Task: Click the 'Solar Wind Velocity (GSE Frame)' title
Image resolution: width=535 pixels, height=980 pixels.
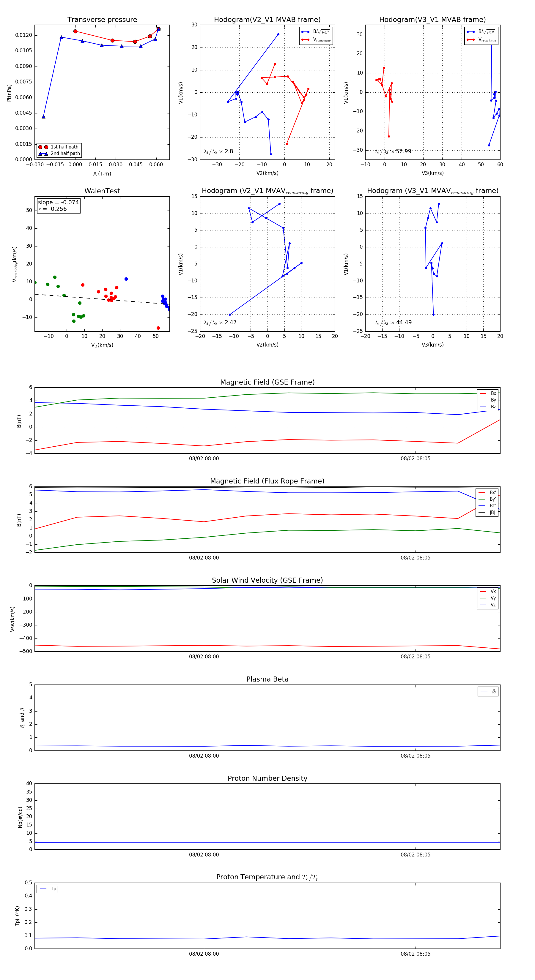Action: [x=267, y=580]
